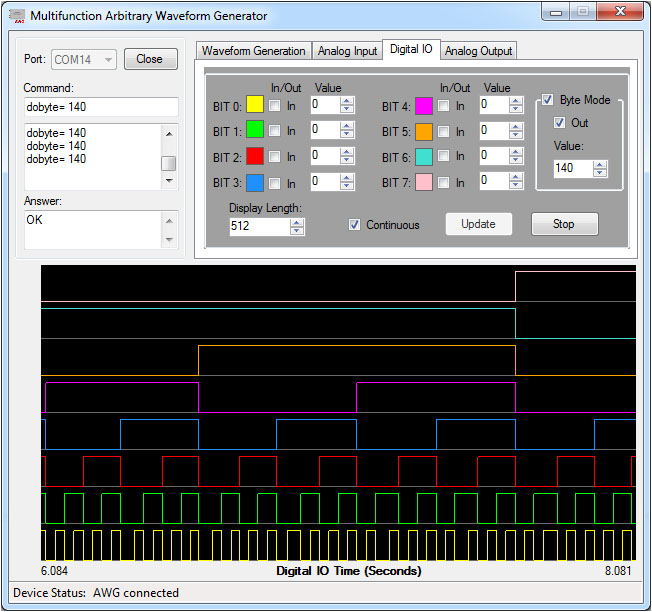Click the yellow BIT 0 color swatch
Viewport: 652px width, 612px height.
click(255, 104)
